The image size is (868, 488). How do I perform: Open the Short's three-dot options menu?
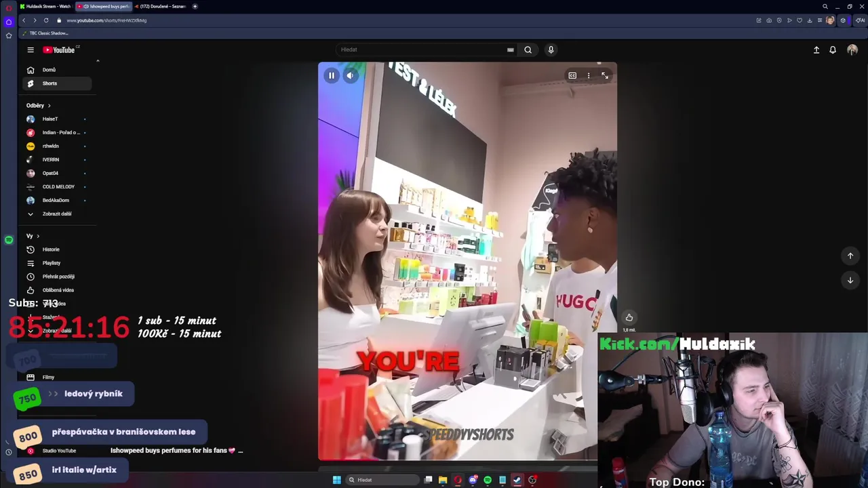pos(589,75)
